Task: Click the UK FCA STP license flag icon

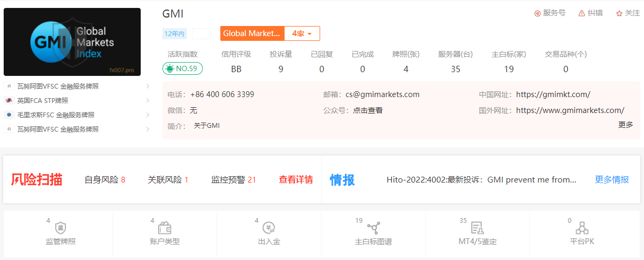Action: pos(9,100)
